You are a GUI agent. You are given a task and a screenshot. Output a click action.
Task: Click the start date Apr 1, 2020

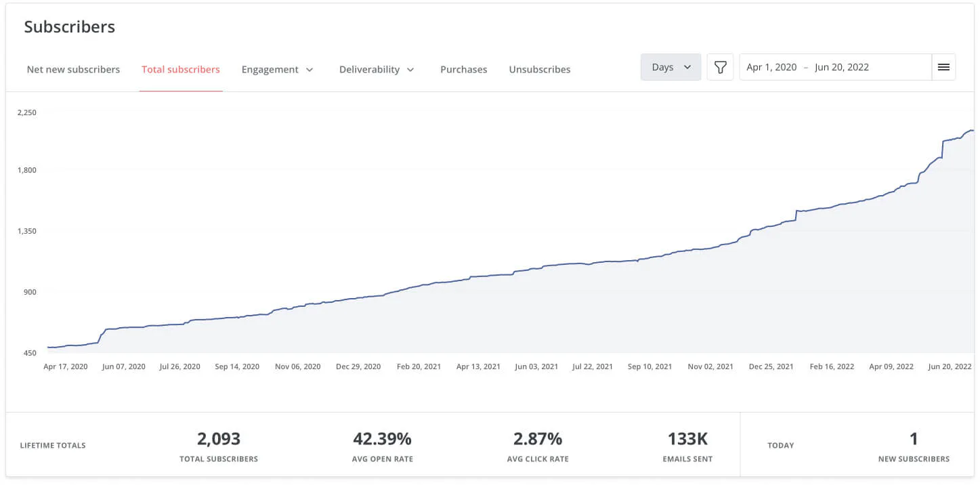click(x=771, y=67)
